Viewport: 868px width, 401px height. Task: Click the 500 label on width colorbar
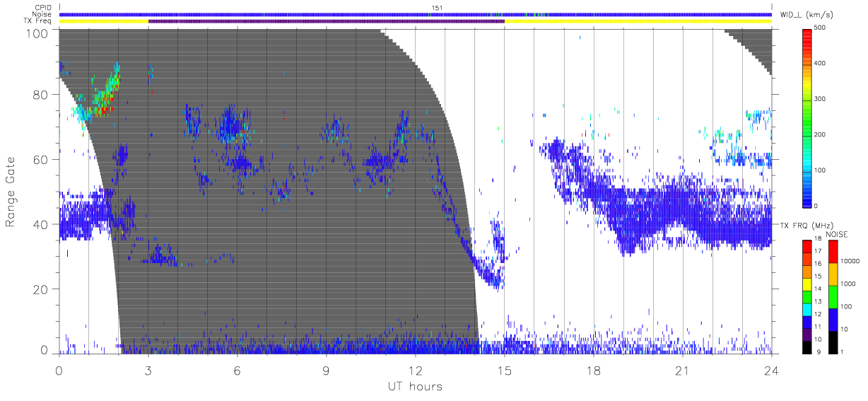(x=819, y=28)
